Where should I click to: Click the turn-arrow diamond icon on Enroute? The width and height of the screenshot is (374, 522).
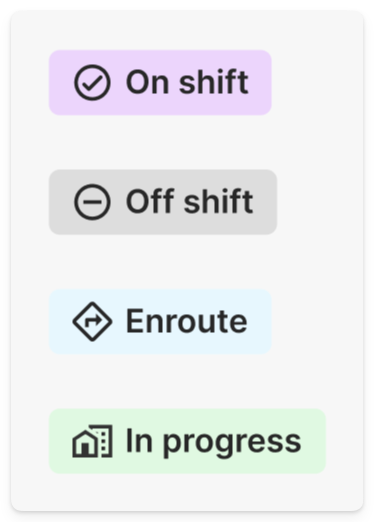coord(92,322)
